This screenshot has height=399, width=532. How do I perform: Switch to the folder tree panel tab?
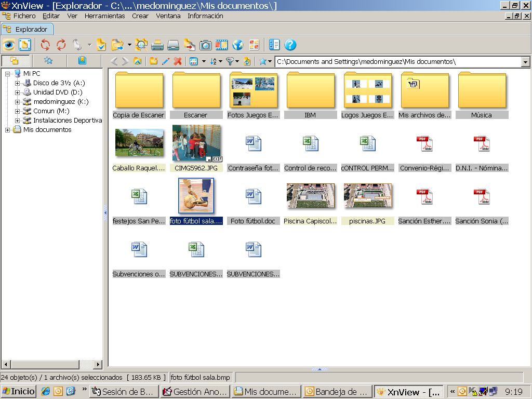[x=15, y=61]
